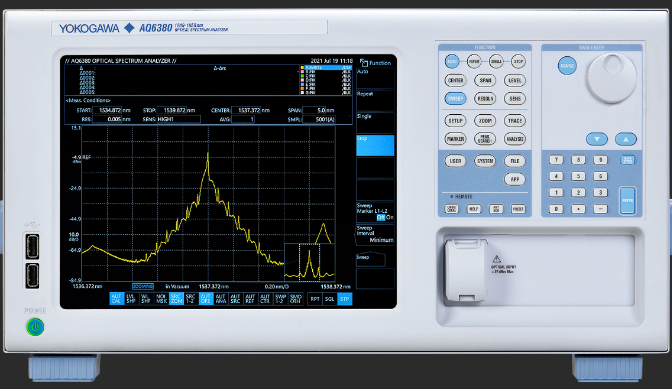Tap the ANALYSIS panel key
The image size is (672, 389).
pyautogui.click(x=515, y=139)
